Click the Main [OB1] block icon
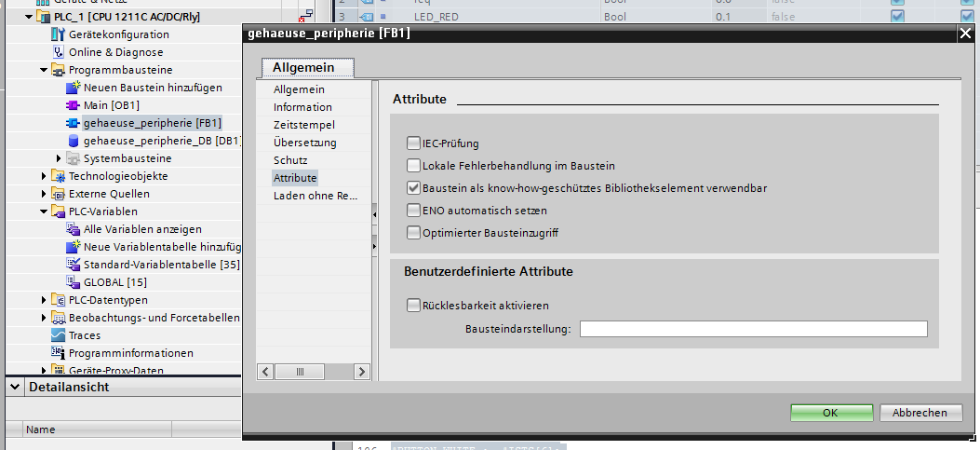 click(x=74, y=105)
